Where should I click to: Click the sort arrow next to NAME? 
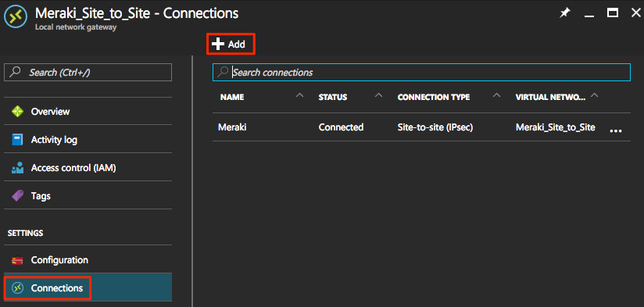(x=300, y=95)
